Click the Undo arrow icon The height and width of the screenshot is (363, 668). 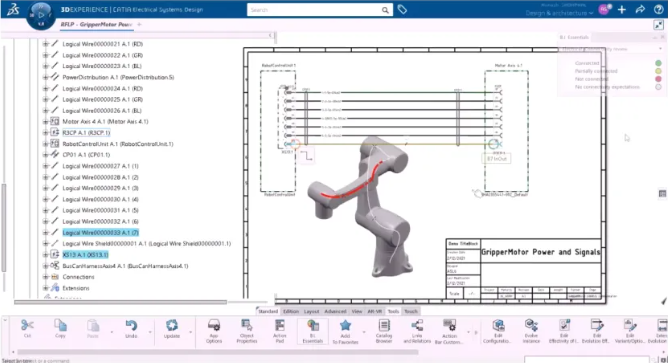tap(131, 326)
